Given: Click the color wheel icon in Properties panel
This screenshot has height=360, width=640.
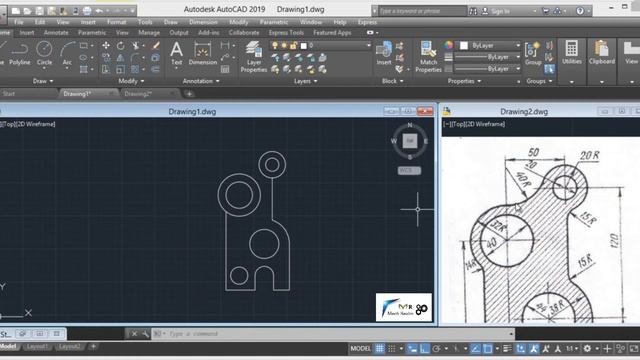Looking at the screenshot, I should [x=449, y=45].
